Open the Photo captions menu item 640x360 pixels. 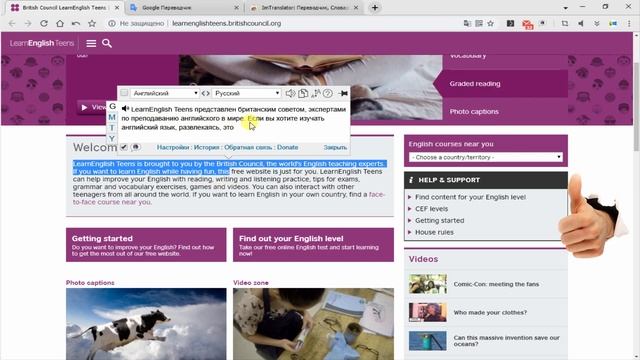click(x=474, y=111)
